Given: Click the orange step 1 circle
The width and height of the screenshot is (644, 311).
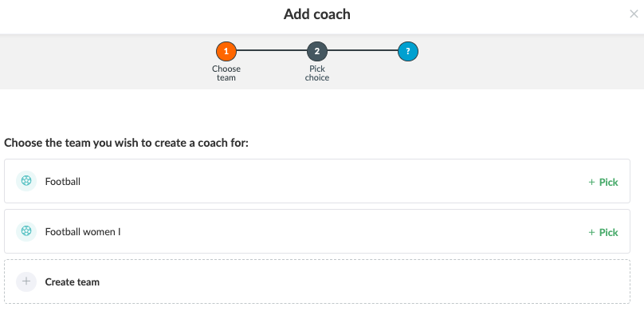Looking at the screenshot, I should pyautogui.click(x=226, y=52).
